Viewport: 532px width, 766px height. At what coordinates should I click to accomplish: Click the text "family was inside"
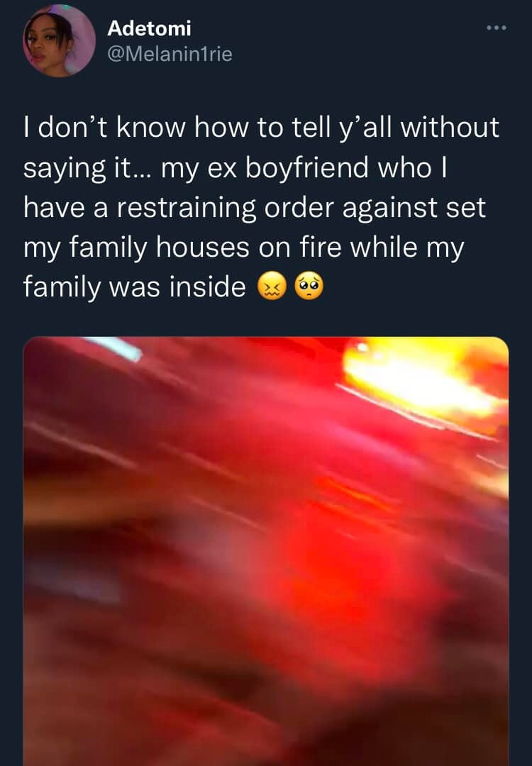click(x=134, y=287)
